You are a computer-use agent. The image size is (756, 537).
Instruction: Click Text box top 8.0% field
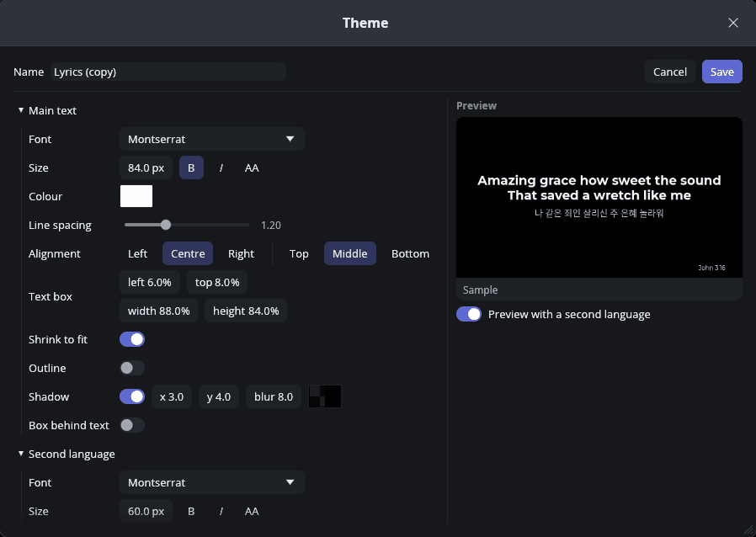(x=217, y=283)
